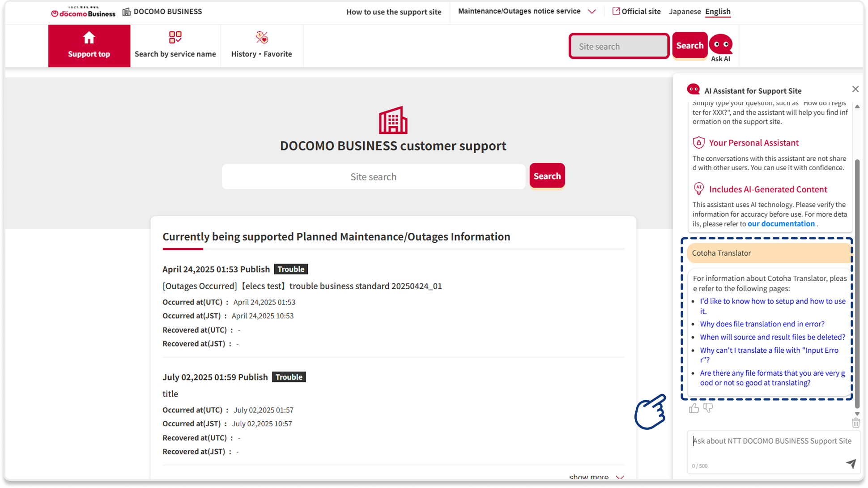Go to Support top tab
Screen dimensions: 868x488
click(89, 46)
